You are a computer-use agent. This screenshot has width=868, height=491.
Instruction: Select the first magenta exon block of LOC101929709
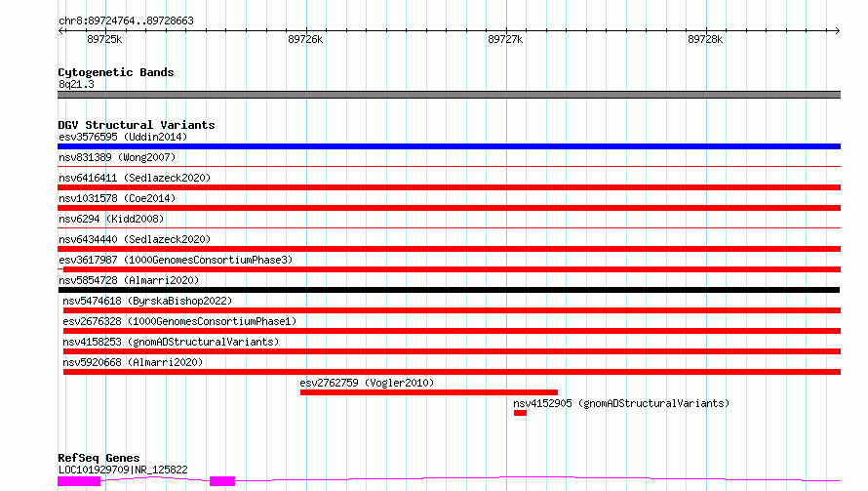tap(79, 481)
